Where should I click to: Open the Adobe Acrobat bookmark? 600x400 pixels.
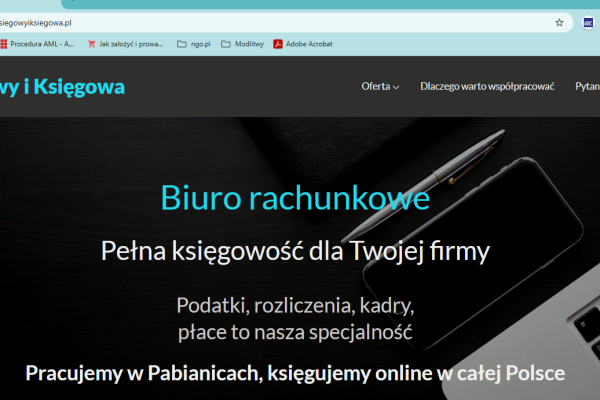pyautogui.click(x=303, y=44)
